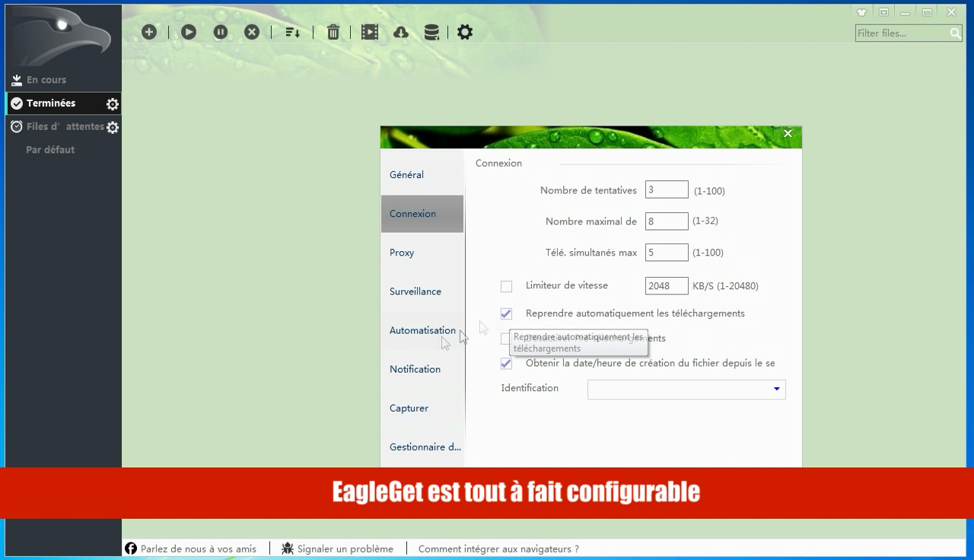The width and height of the screenshot is (974, 560).
Task: Uncheck Reprendre automatiquement les téléchargements
Action: tap(506, 313)
